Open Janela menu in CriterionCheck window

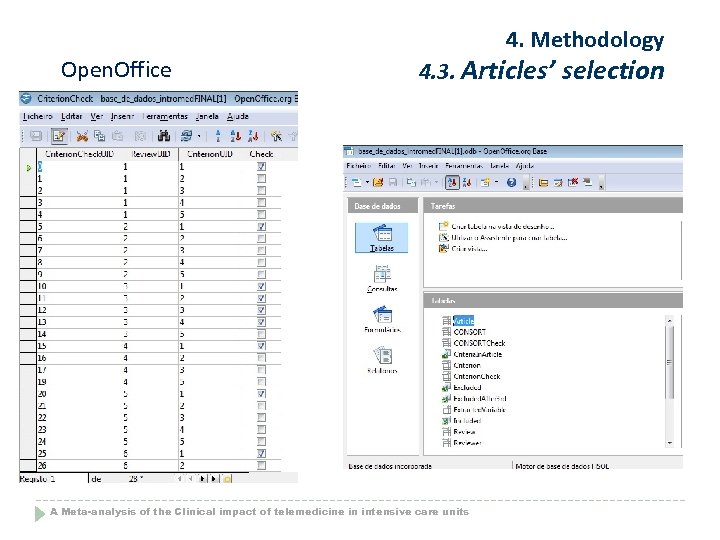tap(207, 117)
